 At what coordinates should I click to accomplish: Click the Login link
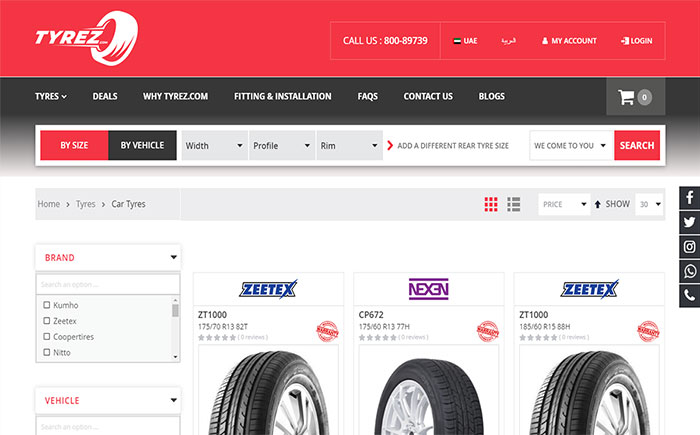tap(637, 41)
